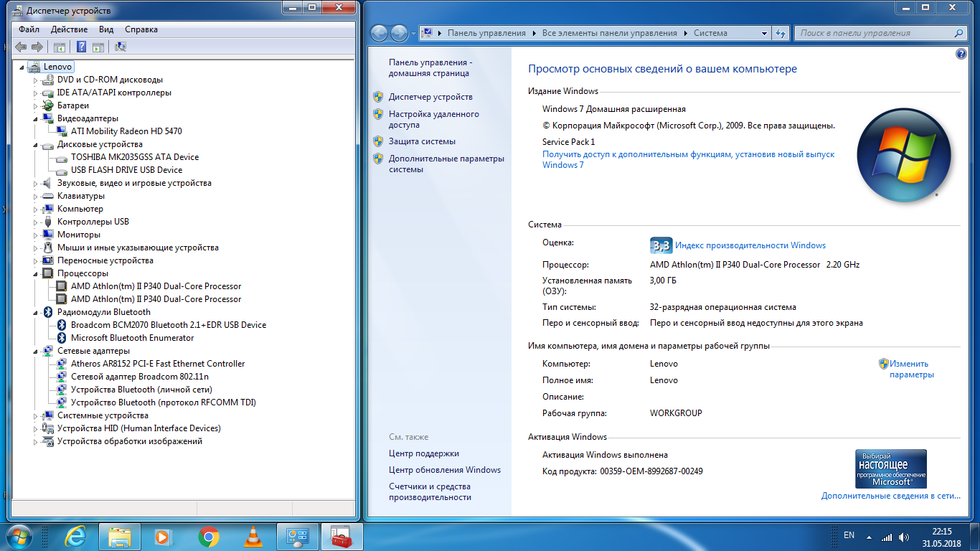Screen dimensions: 980x551
Task: Open Индекс производительности Windows link
Action: (x=750, y=245)
